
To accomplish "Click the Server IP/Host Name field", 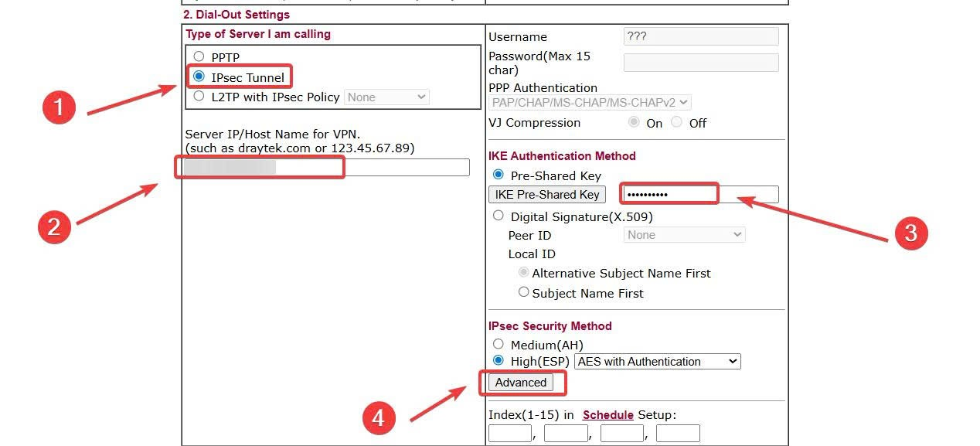I will [x=326, y=167].
